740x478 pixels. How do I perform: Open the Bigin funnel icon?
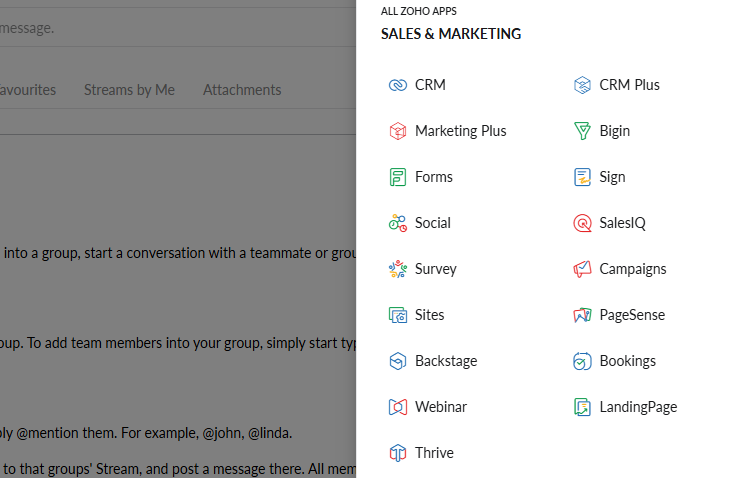coord(582,131)
